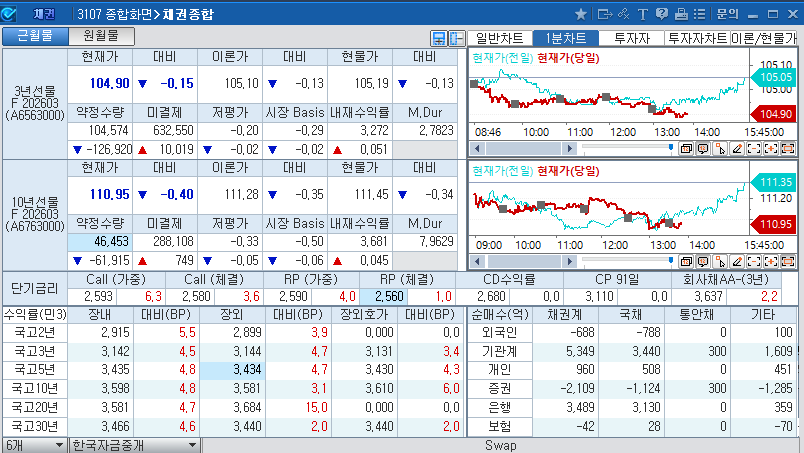This screenshot has width=804, height=453.
Task: Zoom out 3-year chart with minus icon
Action: click(754, 149)
